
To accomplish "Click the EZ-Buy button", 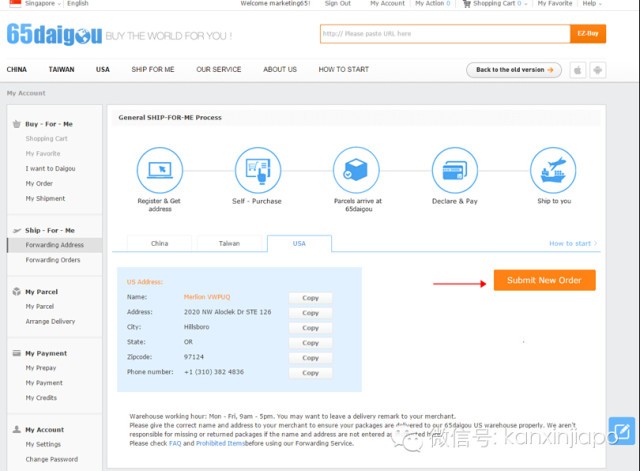I will coord(588,33).
